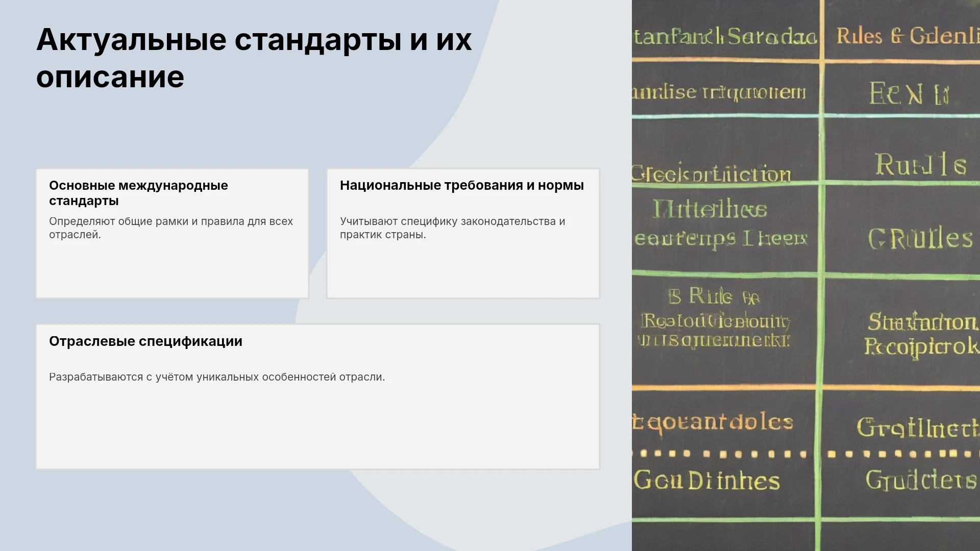Screen dimensions: 980x551
Task: Click the 'GRules' cell in chalkboard image
Action: [x=920, y=239]
